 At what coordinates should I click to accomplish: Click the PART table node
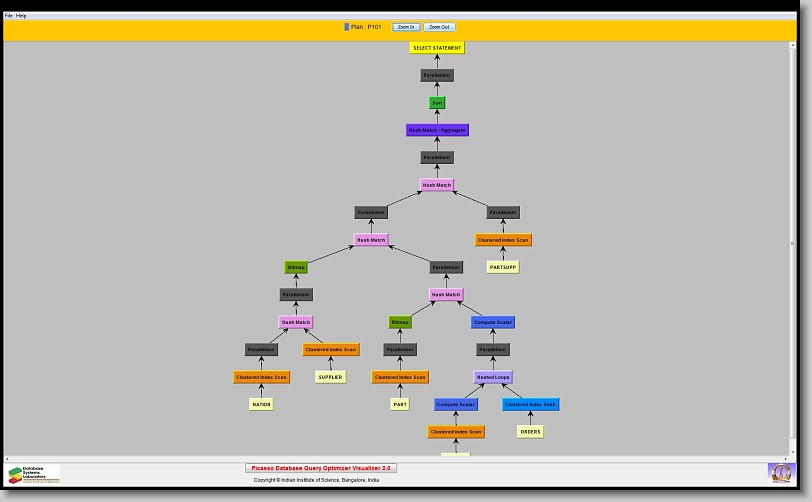point(400,405)
